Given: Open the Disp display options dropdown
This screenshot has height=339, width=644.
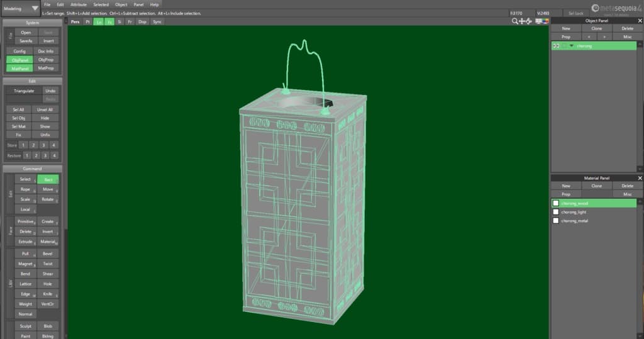Looking at the screenshot, I should [142, 21].
